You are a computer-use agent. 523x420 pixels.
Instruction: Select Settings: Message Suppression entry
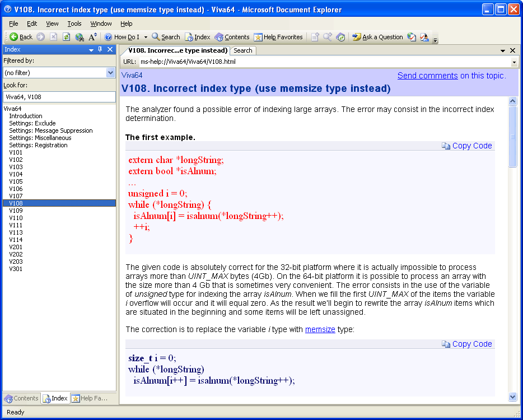pyautogui.click(x=51, y=131)
